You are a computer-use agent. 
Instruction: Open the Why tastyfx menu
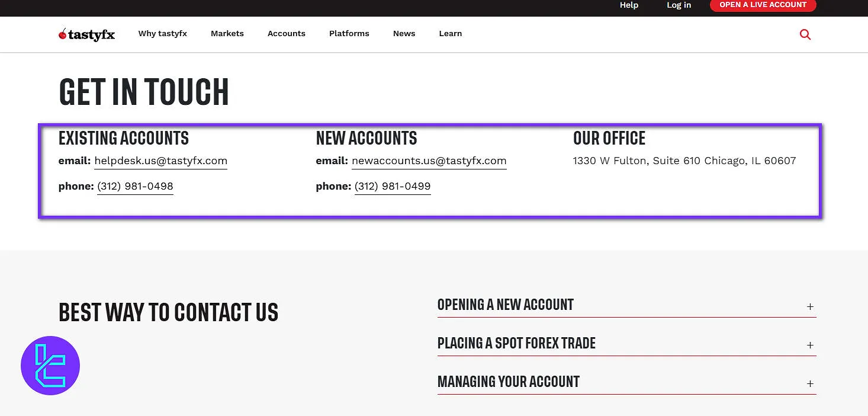(x=163, y=34)
